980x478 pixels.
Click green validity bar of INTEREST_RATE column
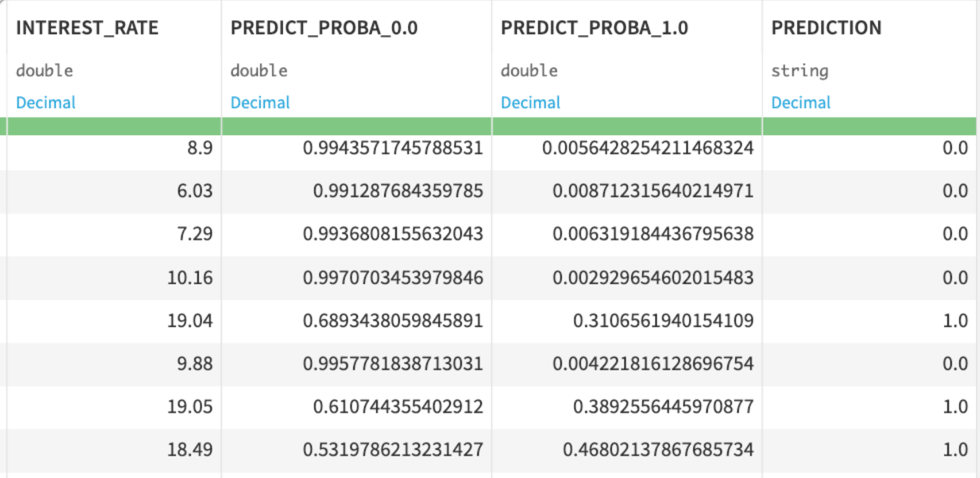[114, 126]
